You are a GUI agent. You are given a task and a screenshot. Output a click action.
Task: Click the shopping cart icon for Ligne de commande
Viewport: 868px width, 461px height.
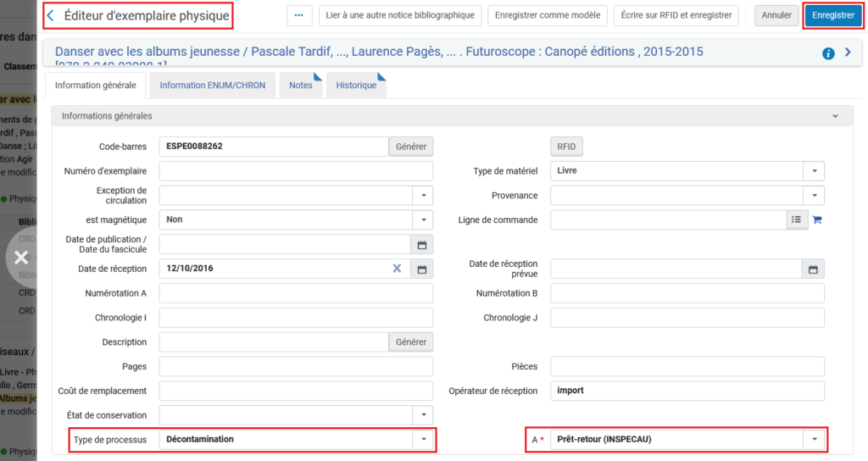[817, 219]
